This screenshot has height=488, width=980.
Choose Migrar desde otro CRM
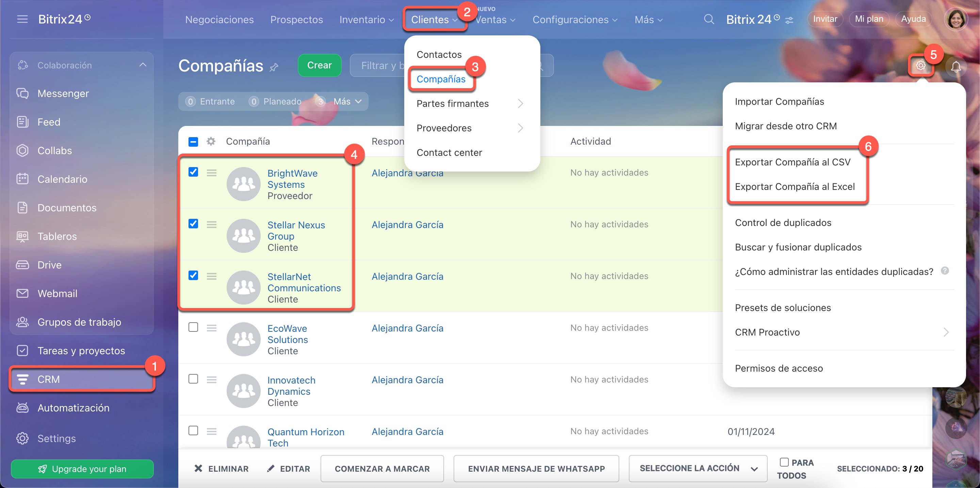786,126
